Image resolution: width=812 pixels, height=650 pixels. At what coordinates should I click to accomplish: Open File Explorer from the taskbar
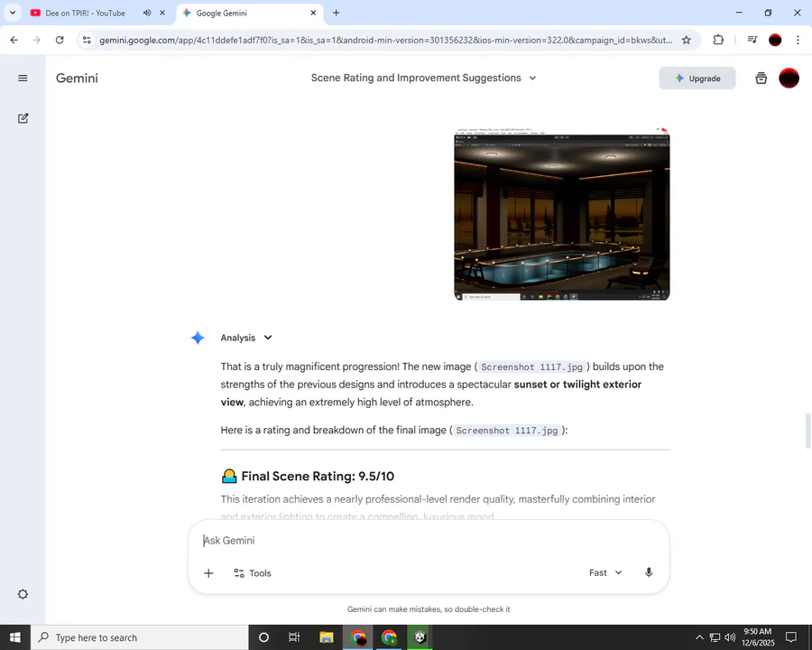(327, 637)
